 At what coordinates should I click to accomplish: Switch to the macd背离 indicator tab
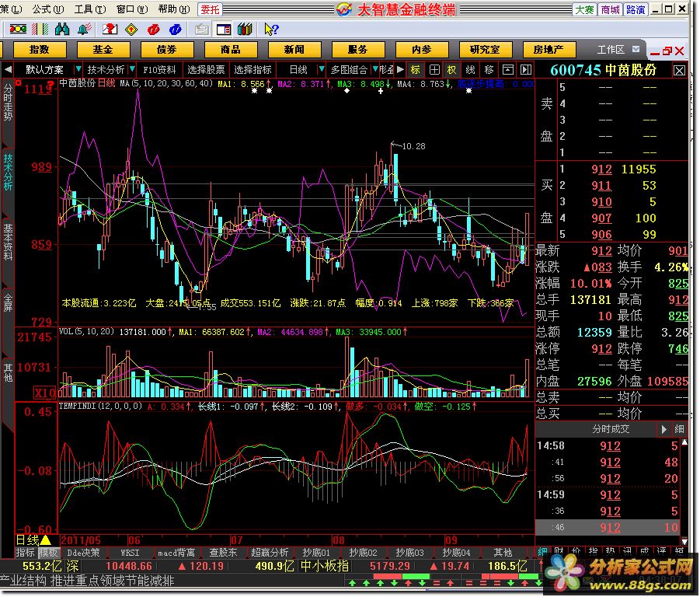pyautogui.click(x=176, y=553)
